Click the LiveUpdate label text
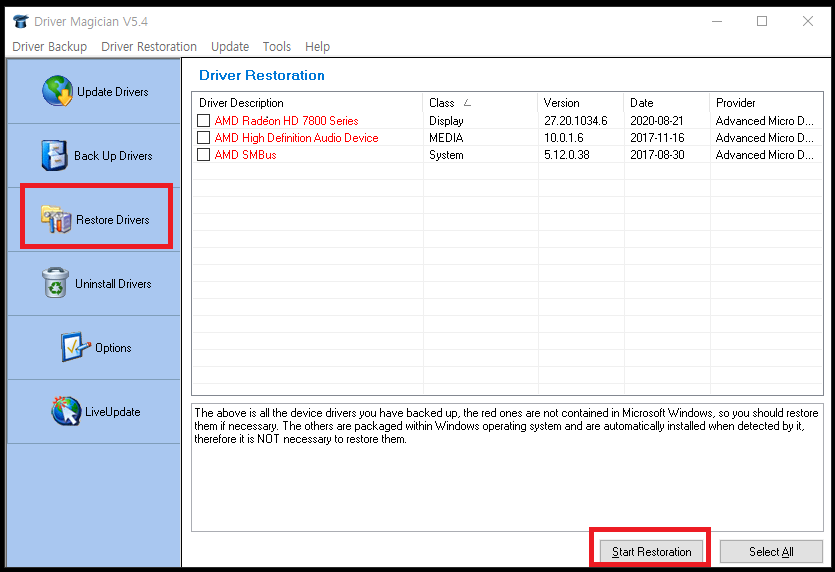Image resolution: width=835 pixels, height=572 pixels. [x=113, y=412]
